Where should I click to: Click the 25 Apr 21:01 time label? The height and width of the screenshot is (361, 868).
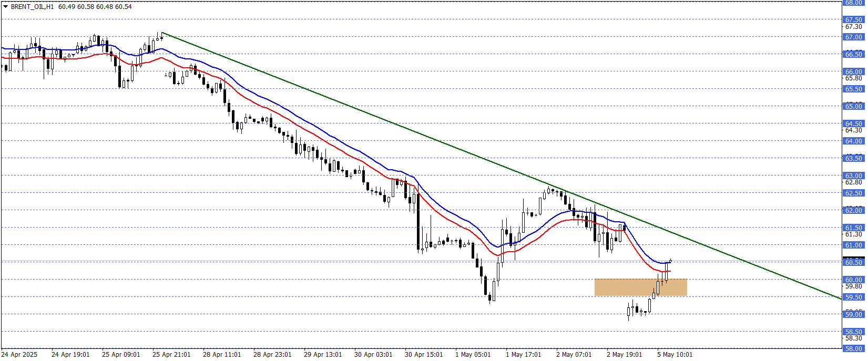pyautogui.click(x=171, y=355)
